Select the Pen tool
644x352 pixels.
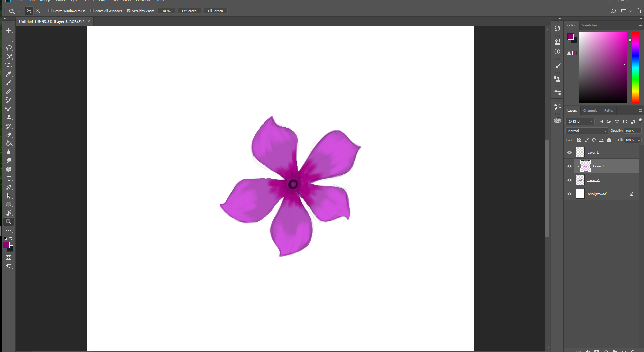click(x=9, y=187)
